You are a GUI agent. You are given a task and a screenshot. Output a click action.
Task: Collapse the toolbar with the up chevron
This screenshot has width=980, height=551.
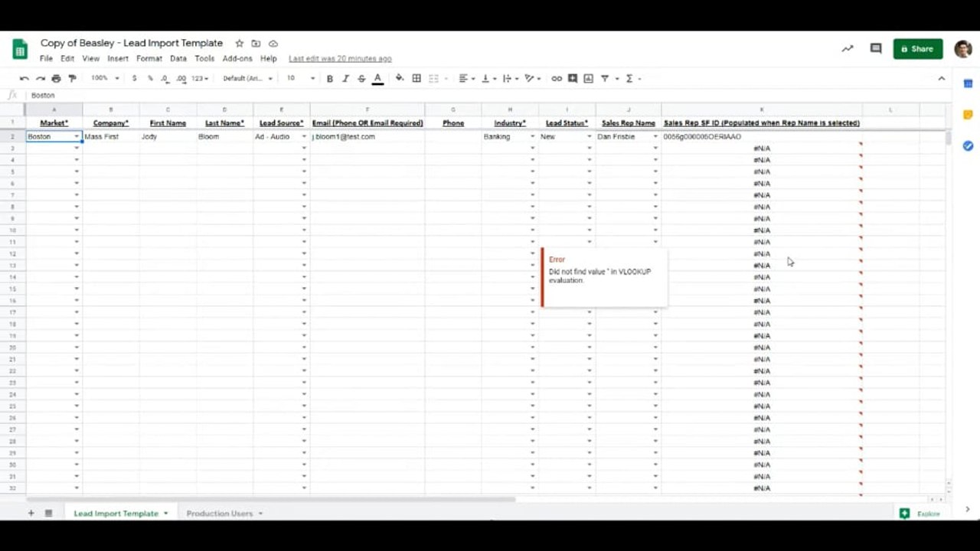(941, 78)
